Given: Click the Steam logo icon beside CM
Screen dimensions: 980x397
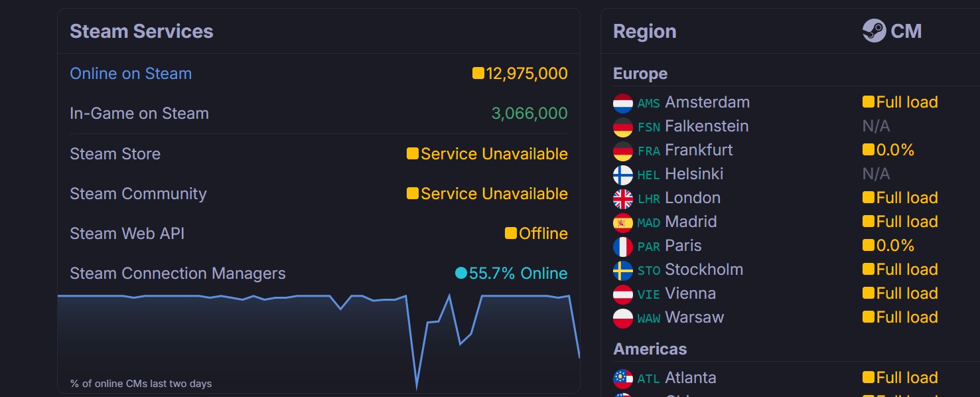Looking at the screenshot, I should [874, 31].
